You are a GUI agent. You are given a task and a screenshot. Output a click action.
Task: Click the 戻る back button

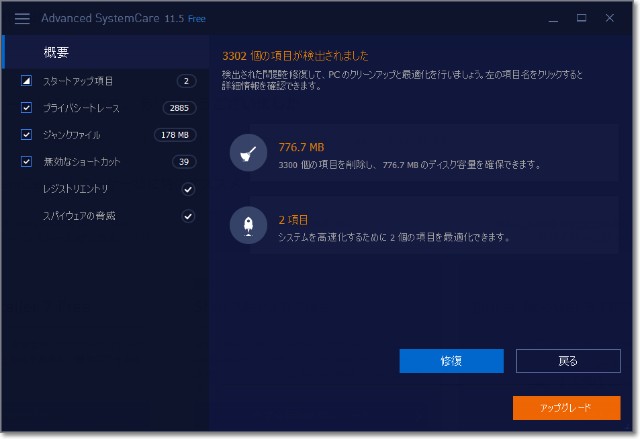(x=568, y=361)
